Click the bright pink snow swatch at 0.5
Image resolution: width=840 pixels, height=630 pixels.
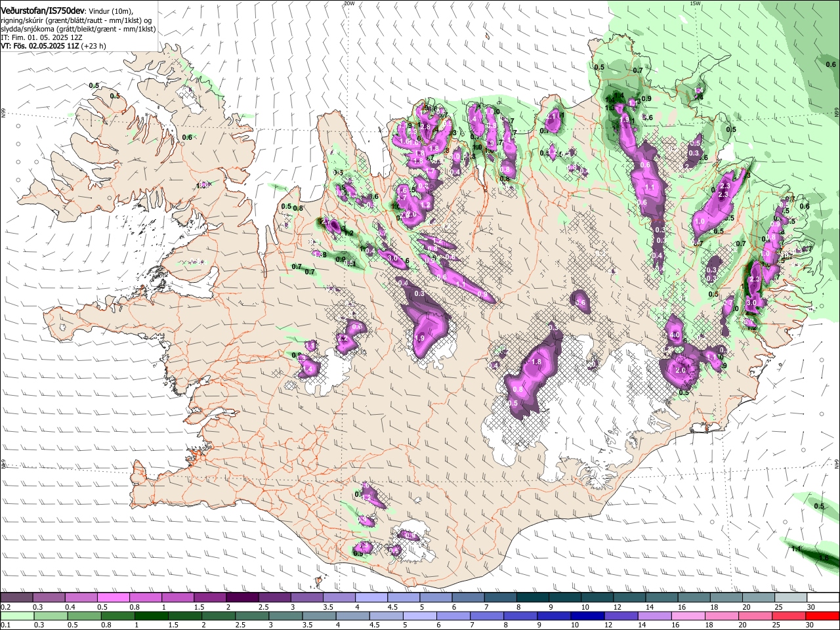(x=113, y=598)
